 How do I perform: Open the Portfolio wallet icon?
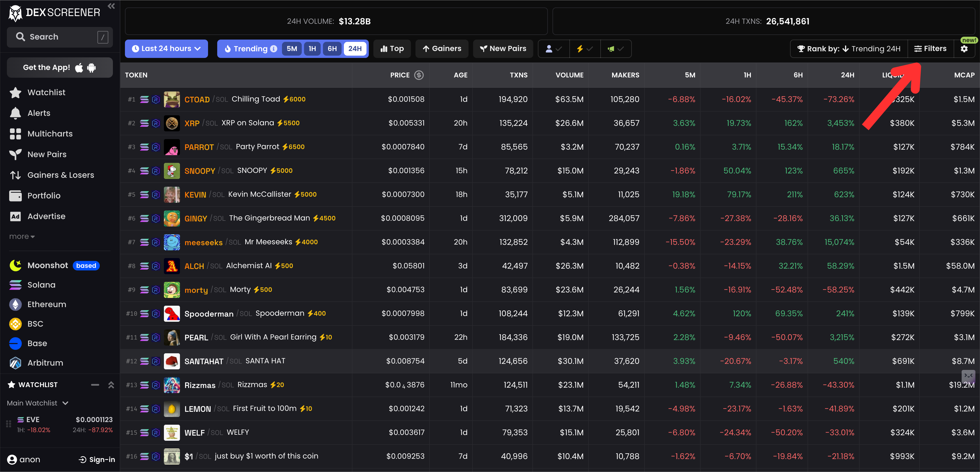point(15,196)
